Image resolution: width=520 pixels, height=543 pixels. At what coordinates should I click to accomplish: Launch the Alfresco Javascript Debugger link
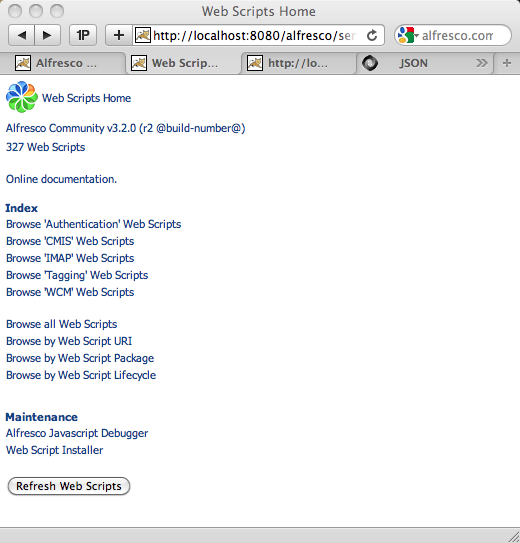tap(77, 433)
